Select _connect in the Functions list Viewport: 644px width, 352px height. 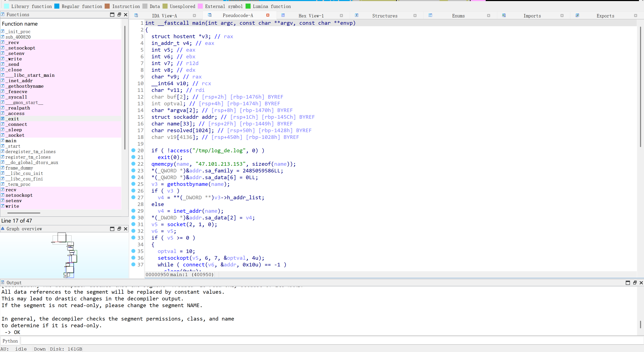pos(61,124)
